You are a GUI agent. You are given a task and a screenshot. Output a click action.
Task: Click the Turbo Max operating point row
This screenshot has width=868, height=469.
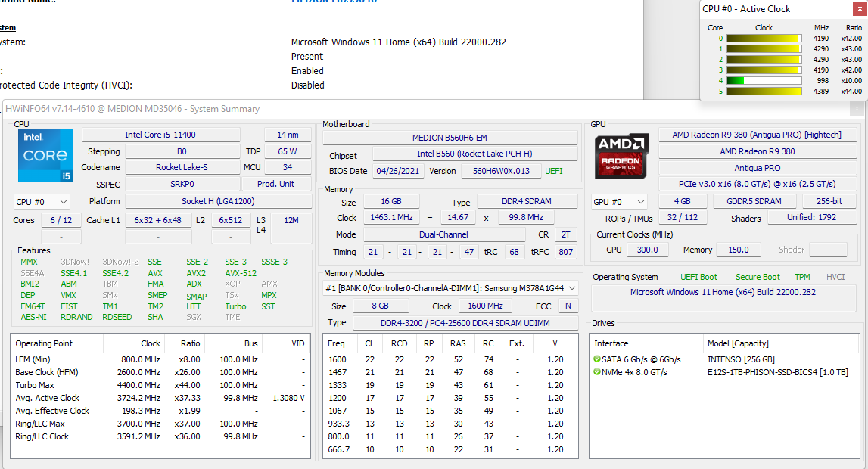click(x=160, y=385)
